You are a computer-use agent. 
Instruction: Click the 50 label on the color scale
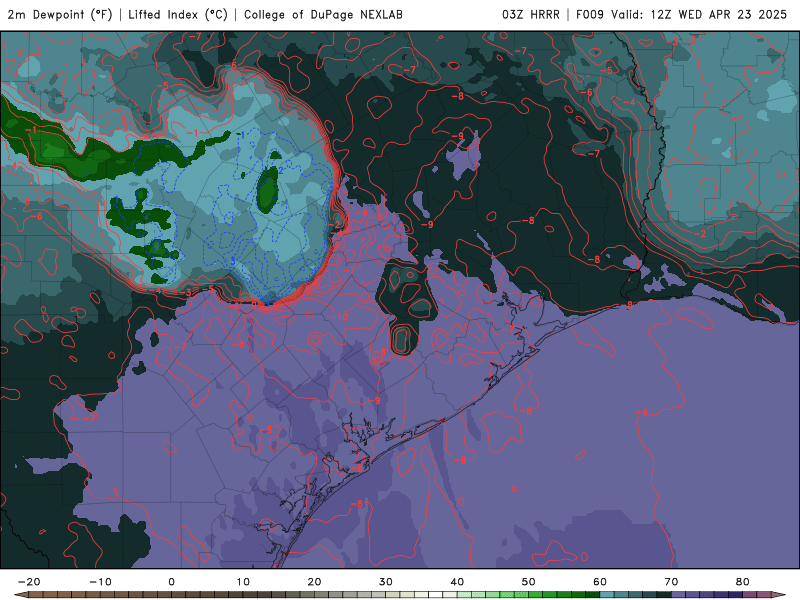(529, 582)
